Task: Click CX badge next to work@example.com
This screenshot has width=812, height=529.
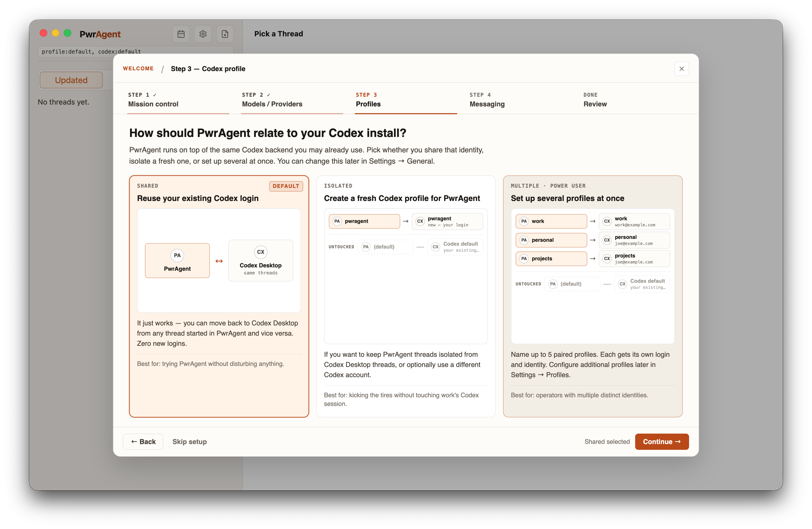Action: pyautogui.click(x=607, y=221)
